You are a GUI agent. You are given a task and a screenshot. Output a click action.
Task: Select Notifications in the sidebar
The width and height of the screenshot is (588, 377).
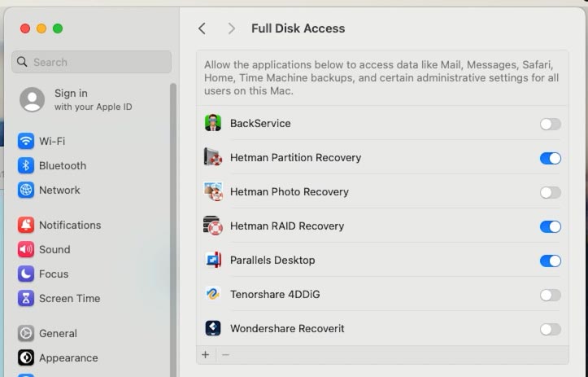[x=92, y=225]
